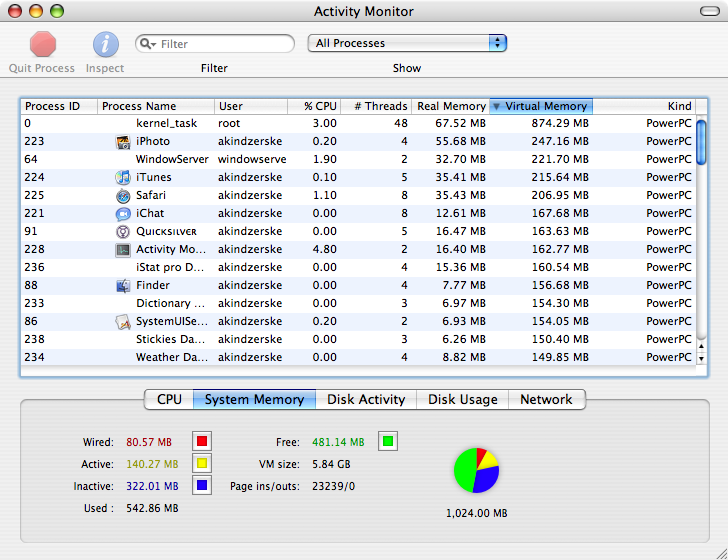Click the 80.57 MB Wired value
Screen dimensions: 728x560
pos(149,442)
